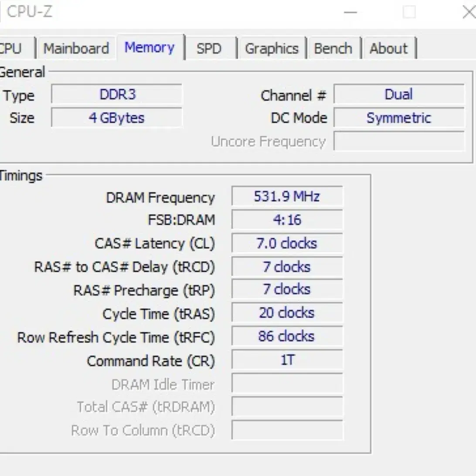Screen dimensions: 476x476
Task: Click the CPU-Z window title
Action: (x=30, y=12)
